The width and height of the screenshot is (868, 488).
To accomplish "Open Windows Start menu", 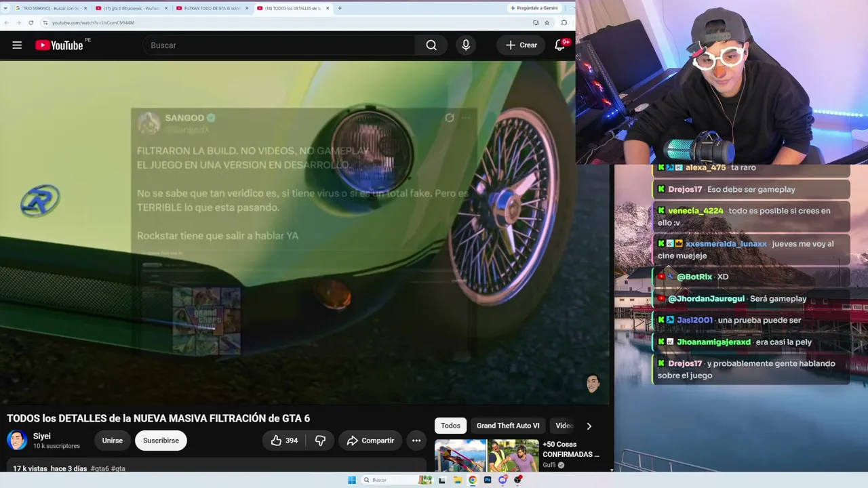I will 352,480.
